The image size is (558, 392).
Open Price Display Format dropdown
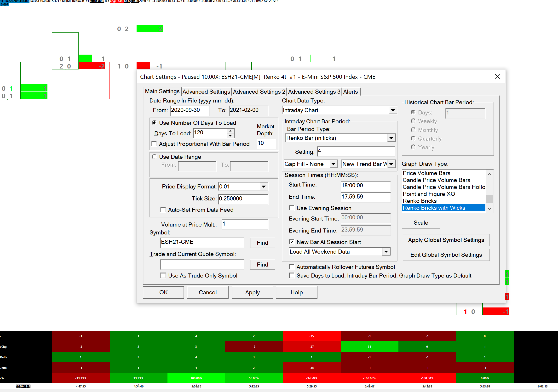(264, 187)
